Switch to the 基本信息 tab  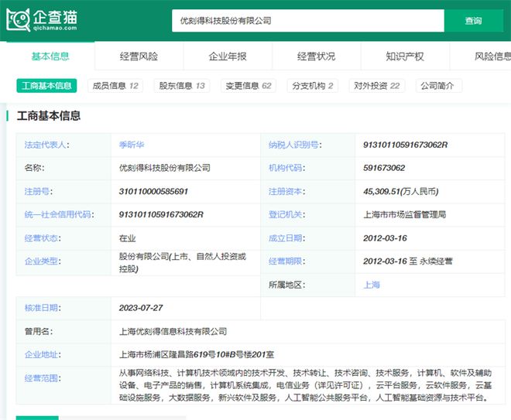click(x=50, y=56)
